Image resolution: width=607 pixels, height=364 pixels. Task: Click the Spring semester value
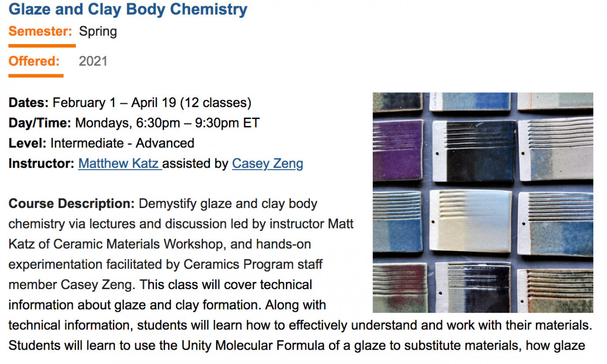[98, 32]
